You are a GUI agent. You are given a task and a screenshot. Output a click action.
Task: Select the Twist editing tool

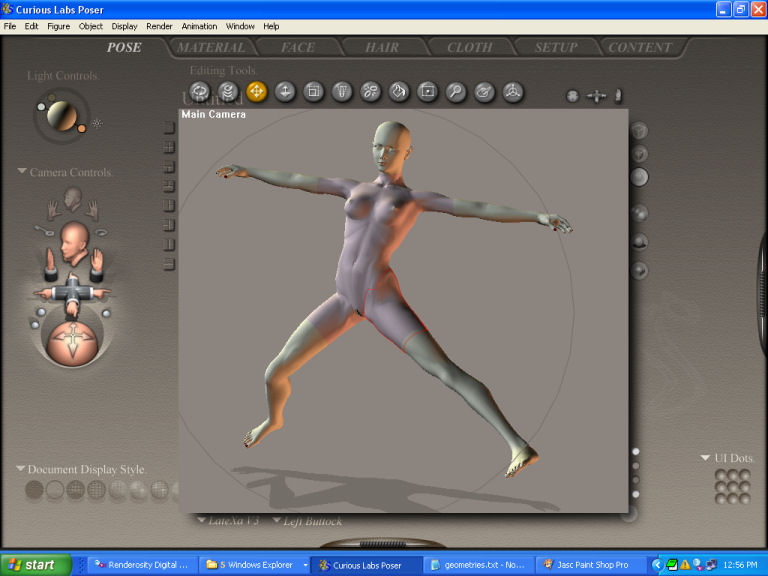click(x=227, y=92)
